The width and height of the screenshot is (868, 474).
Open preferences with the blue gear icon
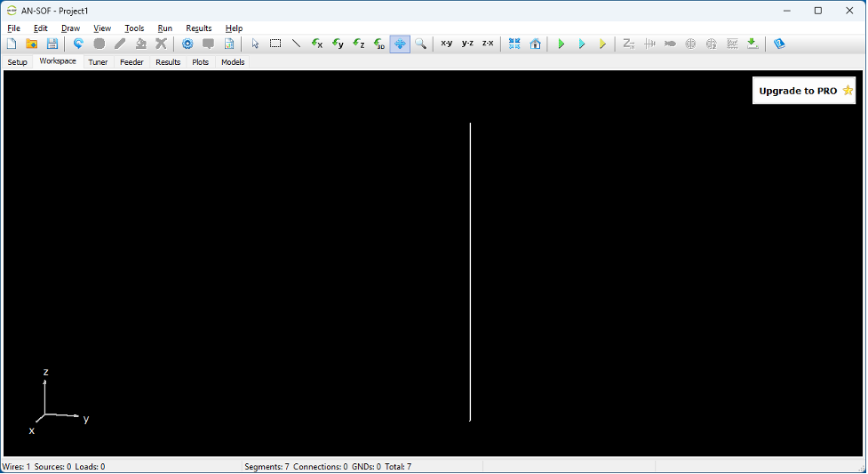pos(187,44)
